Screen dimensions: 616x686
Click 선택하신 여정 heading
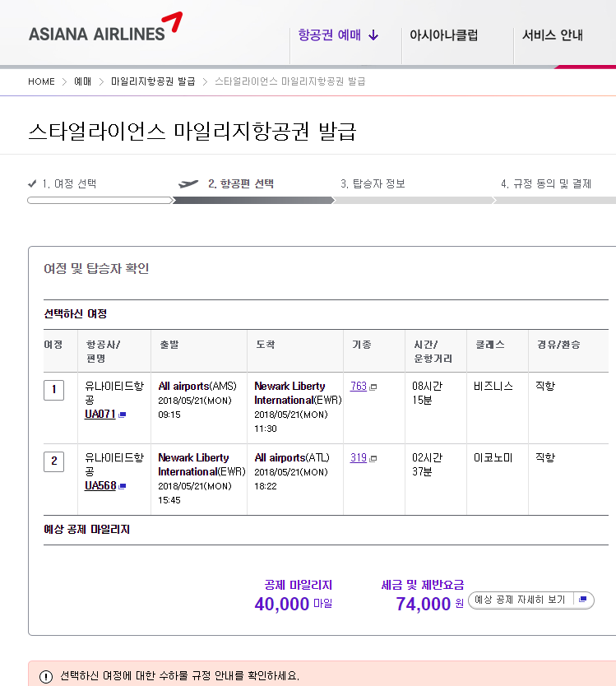tap(75, 313)
